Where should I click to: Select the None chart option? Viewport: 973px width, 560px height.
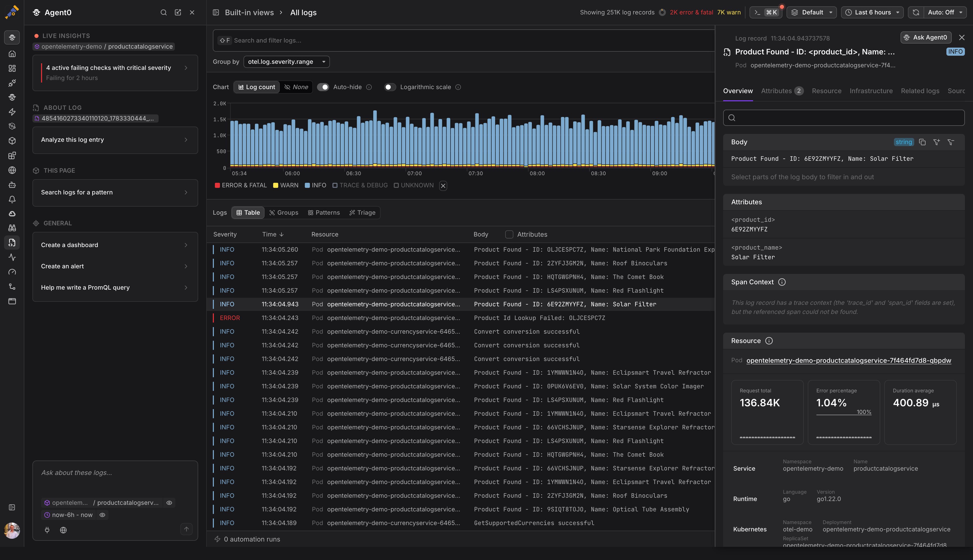pyautogui.click(x=296, y=87)
